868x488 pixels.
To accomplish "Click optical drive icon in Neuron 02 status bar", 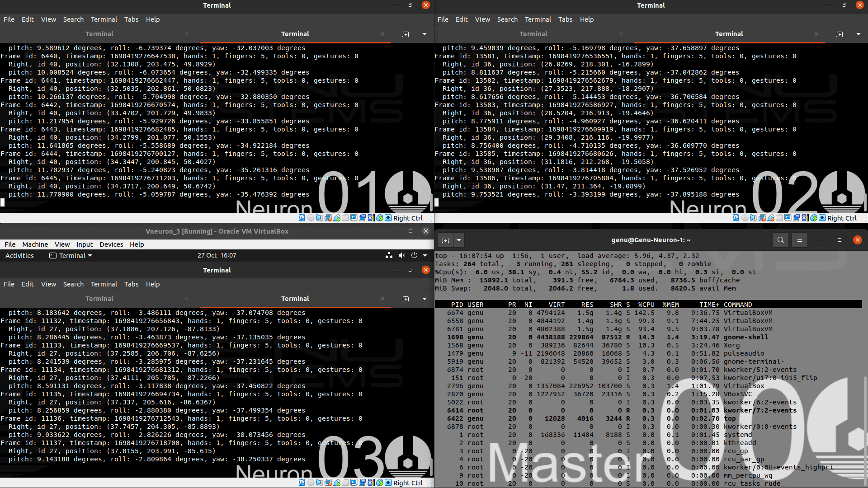I will click(745, 218).
